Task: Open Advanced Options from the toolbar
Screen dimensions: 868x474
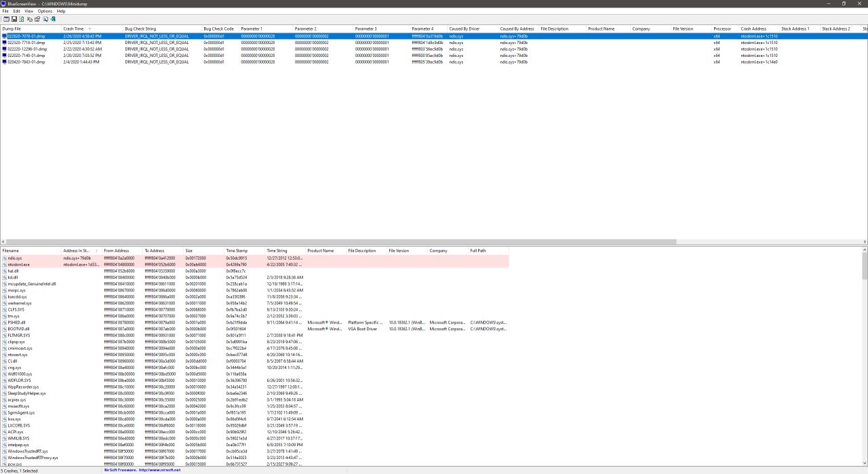Action: point(6,19)
